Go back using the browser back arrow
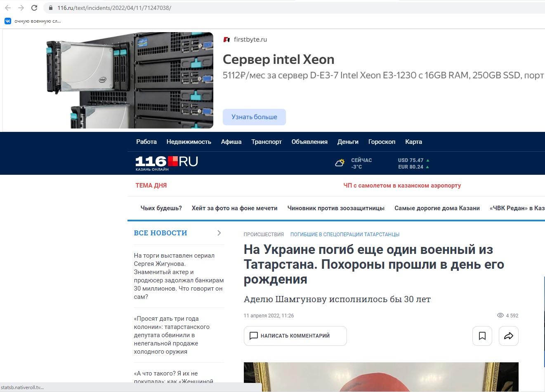545x392 pixels. click(8, 8)
